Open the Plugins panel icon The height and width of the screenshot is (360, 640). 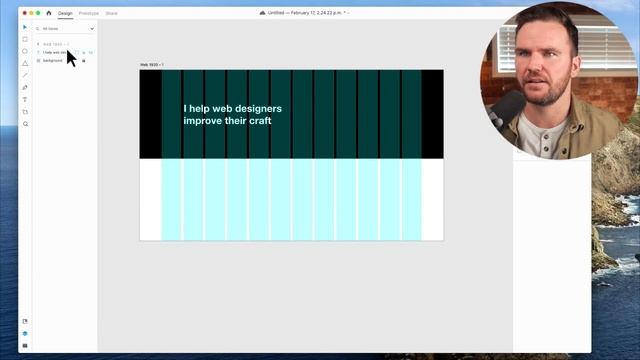tap(25, 346)
